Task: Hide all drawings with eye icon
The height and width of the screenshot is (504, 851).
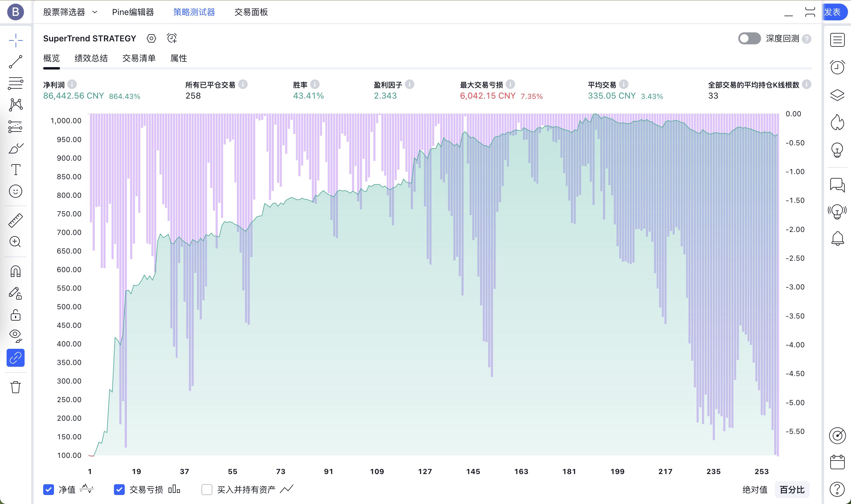Action: (16, 336)
